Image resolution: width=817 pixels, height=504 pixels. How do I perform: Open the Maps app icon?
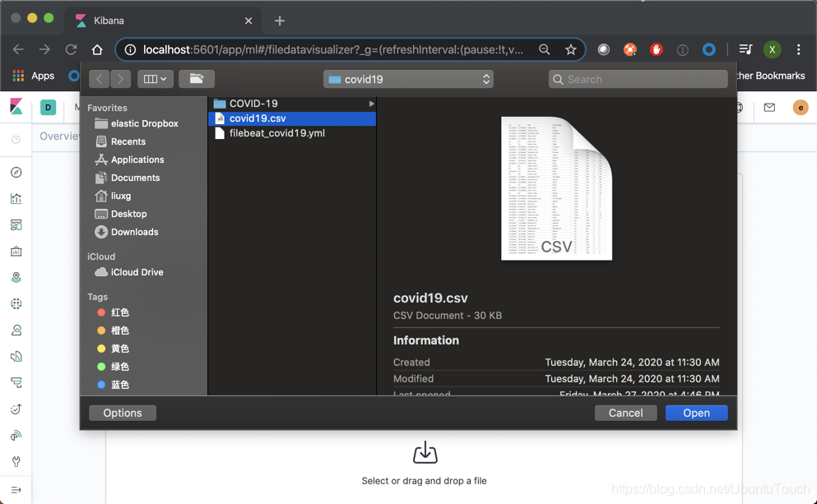click(15, 277)
